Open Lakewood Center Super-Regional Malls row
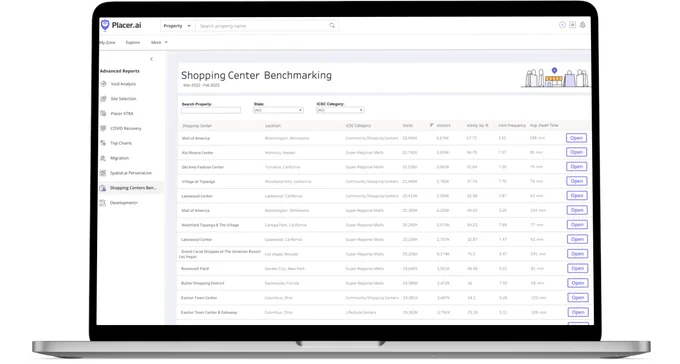The image size is (680, 364). click(x=577, y=239)
